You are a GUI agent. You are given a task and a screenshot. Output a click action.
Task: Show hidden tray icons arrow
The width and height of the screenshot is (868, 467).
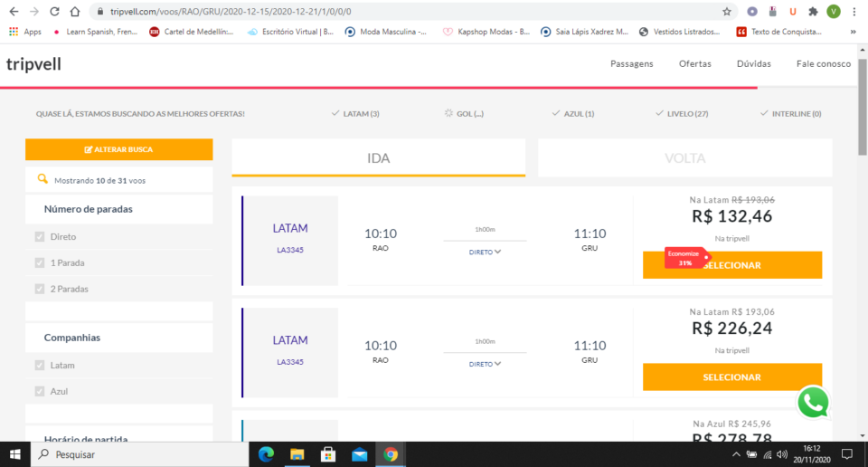736,454
